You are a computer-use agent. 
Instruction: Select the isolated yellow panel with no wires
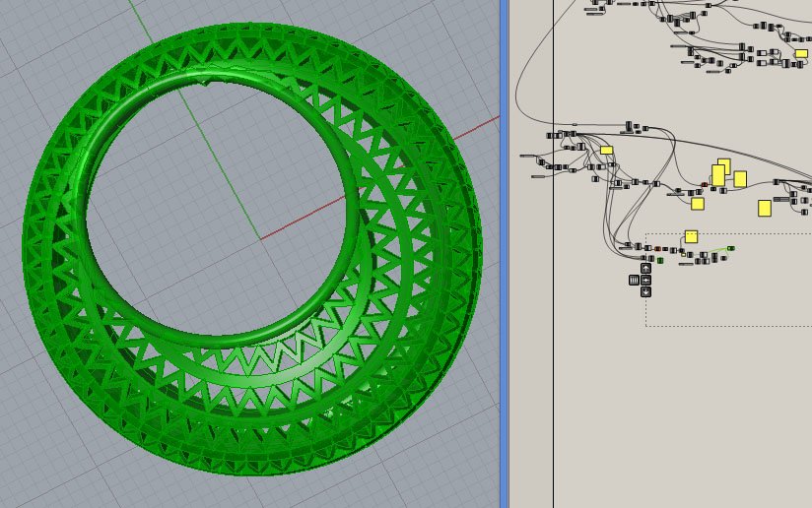(x=765, y=209)
